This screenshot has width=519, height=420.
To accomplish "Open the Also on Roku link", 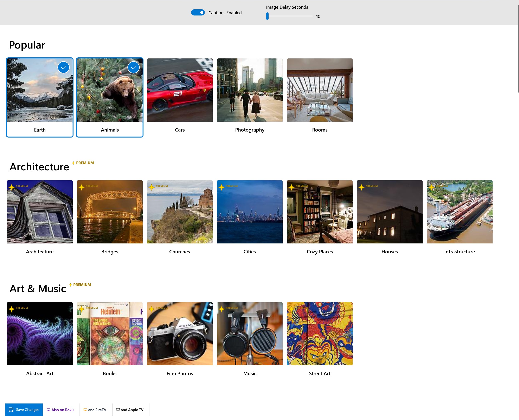I will coord(60,410).
